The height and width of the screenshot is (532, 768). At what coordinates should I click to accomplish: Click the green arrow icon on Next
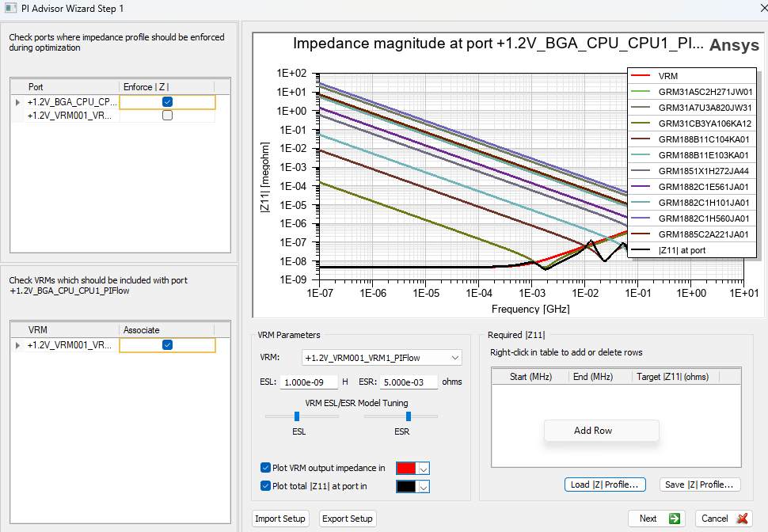[675, 519]
